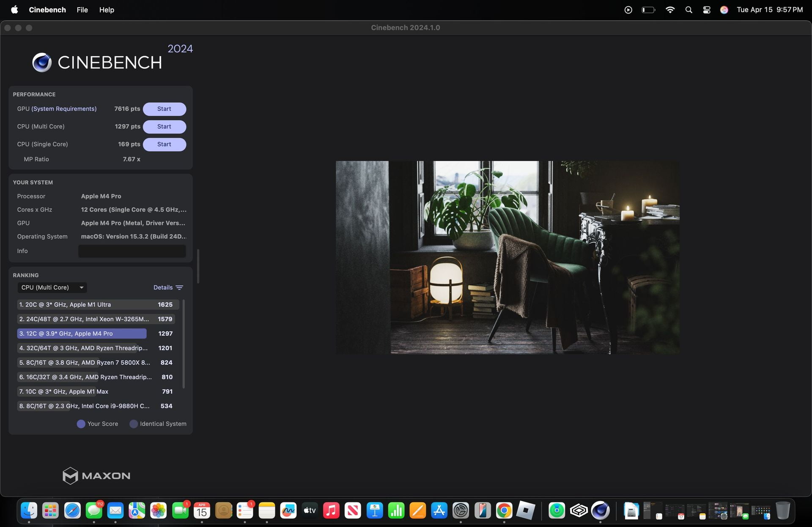The width and height of the screenshot is (812, 527).
Task: Open Apple TV from the dock
Action: [310, 511]
